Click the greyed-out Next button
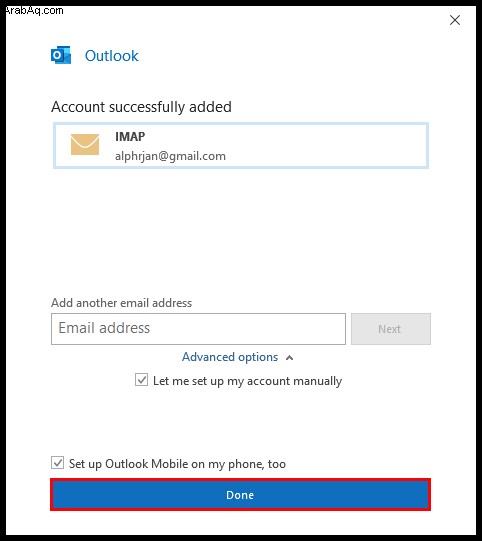This screenshot has width=482, height=541. [391, 329]
